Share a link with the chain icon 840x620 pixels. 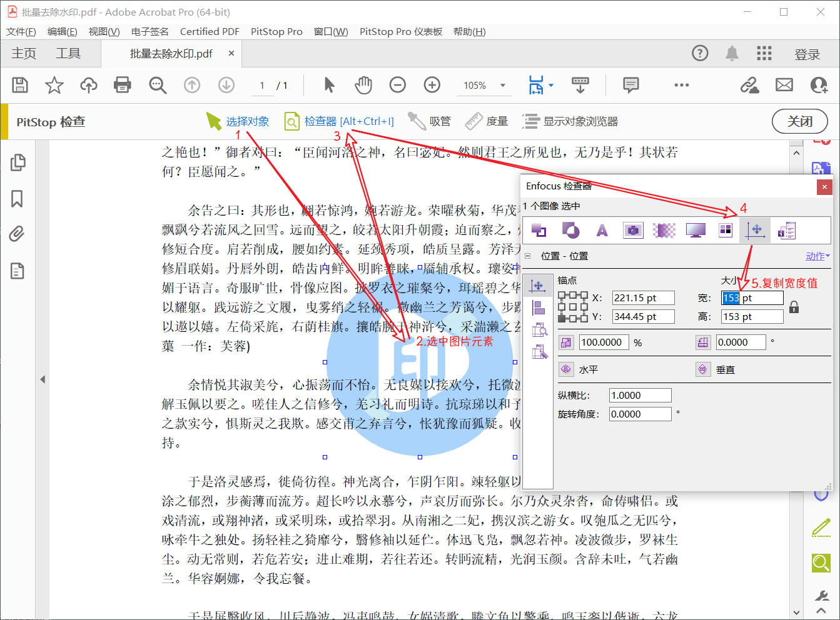(749, 85)
